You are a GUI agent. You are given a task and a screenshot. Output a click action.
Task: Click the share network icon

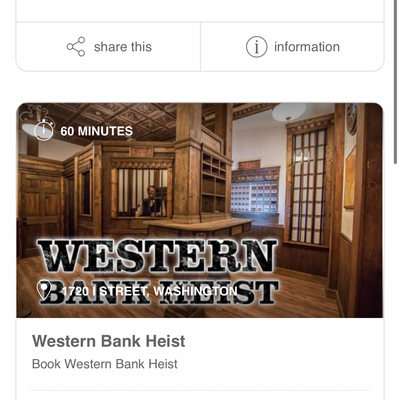pyautogui.click(x=76, y=47)
